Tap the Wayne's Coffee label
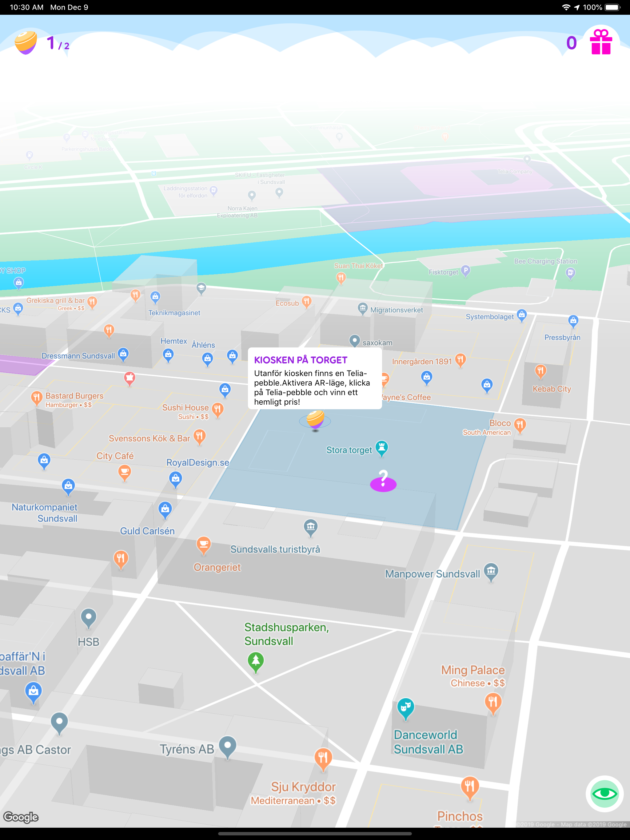The height and width of the screenshot is (840, 630). pyautogui.click(x=406, y=398)
